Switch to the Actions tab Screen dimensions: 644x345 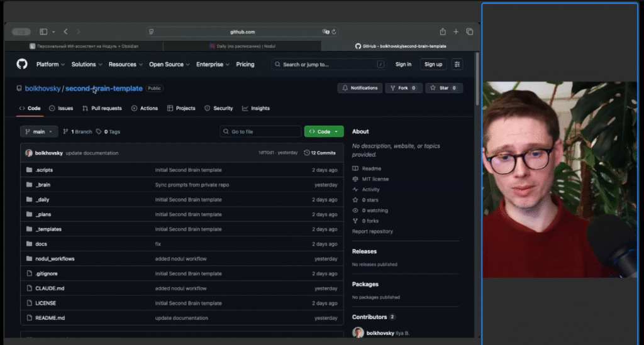[x=145, y=108]
